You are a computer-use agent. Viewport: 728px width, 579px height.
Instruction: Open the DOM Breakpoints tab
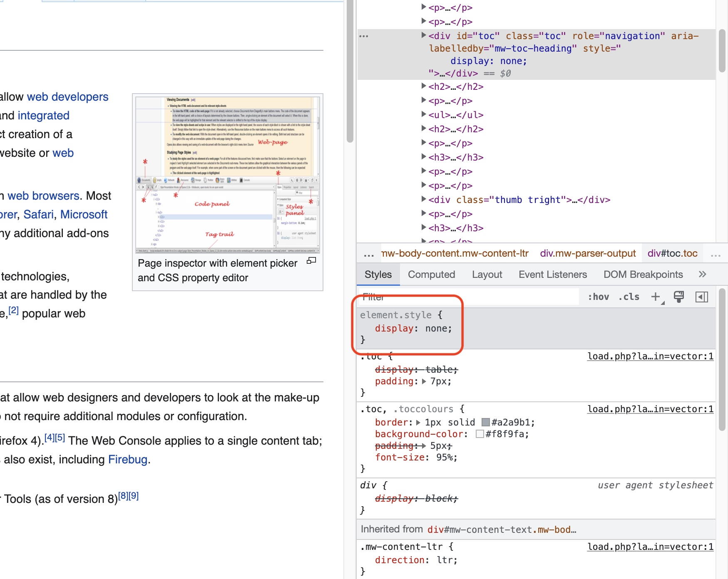643,275
